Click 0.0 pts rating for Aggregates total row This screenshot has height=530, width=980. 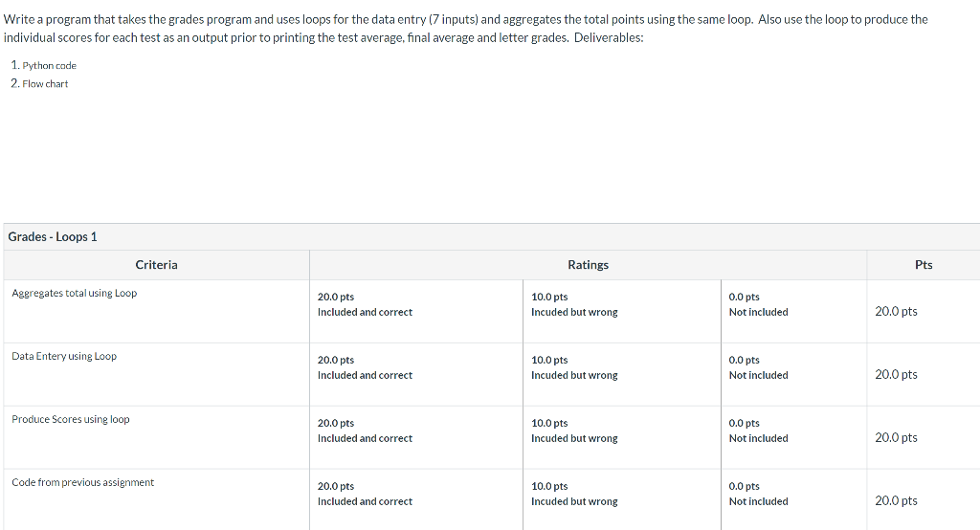745,297
